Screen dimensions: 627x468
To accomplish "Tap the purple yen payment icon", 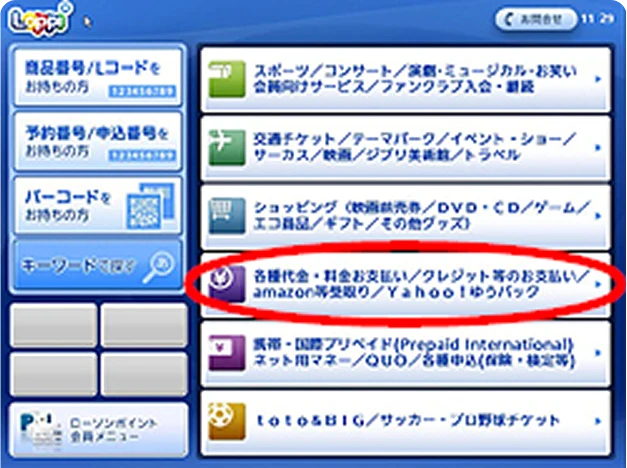I will click(x=227, y=284).
